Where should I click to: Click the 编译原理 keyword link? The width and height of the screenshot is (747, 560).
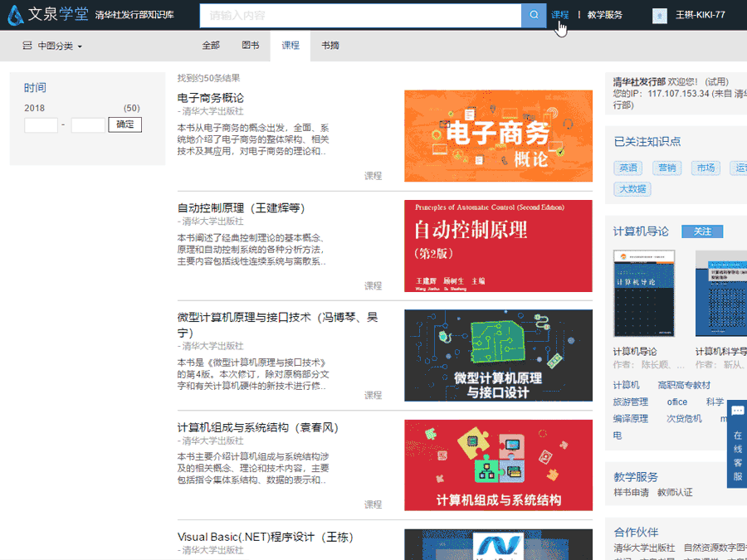coord(630,419)
